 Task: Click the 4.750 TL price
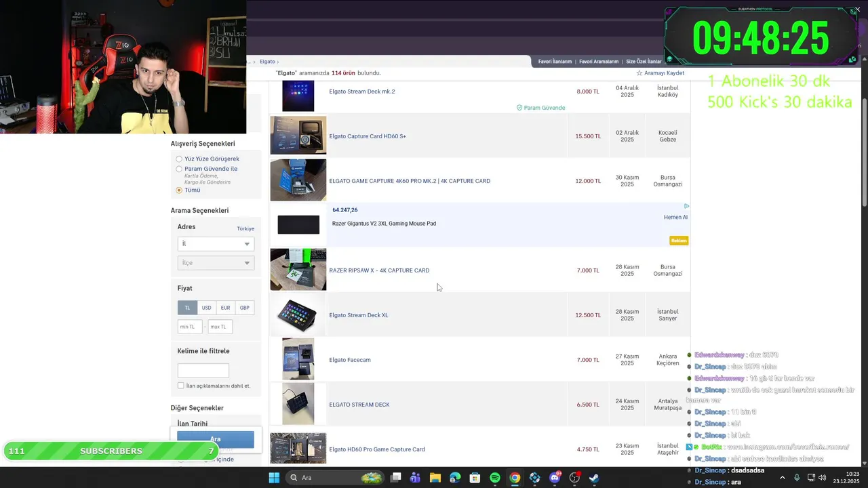click(588, 449)
